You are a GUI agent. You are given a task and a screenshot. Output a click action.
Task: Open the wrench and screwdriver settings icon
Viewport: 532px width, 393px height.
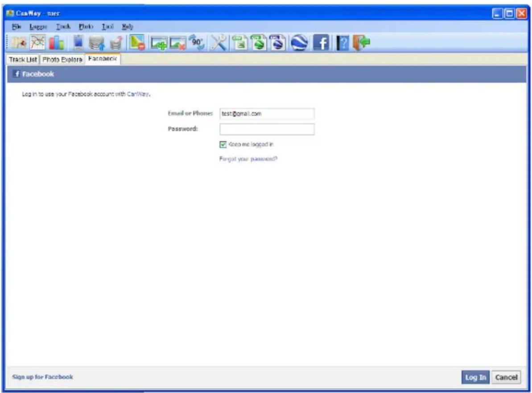pos(218,43)
